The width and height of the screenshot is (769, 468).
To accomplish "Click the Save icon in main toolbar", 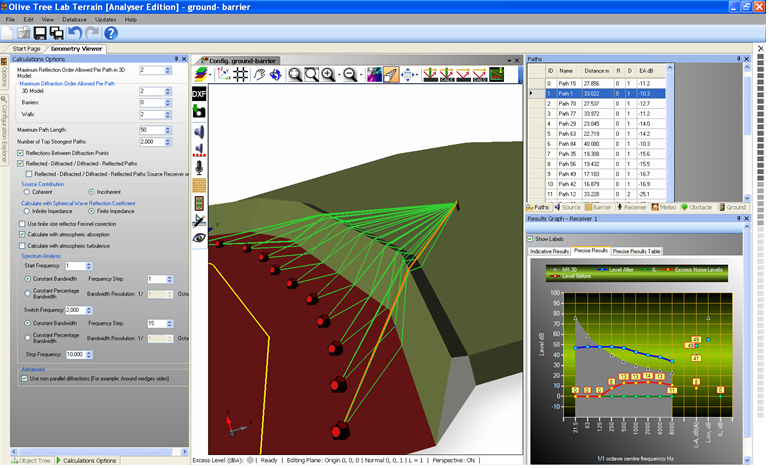I will (40, 33).
